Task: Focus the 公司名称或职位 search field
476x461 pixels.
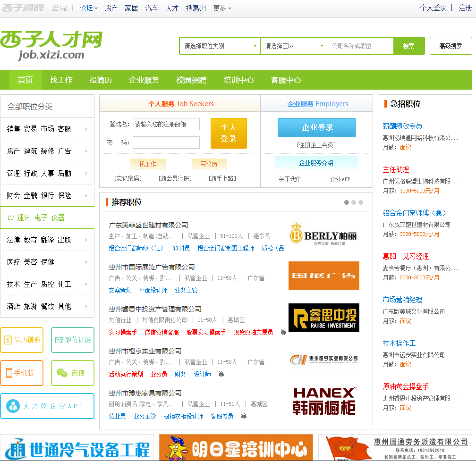Action: click(x=360, y=46)
